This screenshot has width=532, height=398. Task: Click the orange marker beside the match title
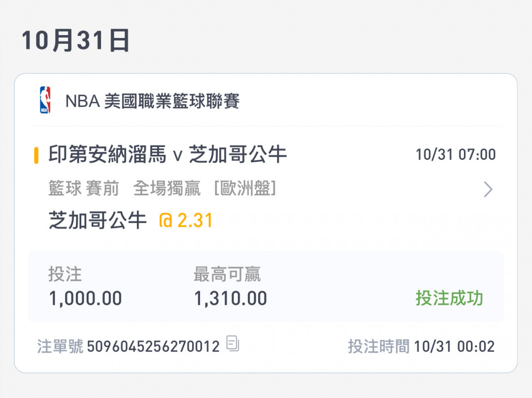36,155
